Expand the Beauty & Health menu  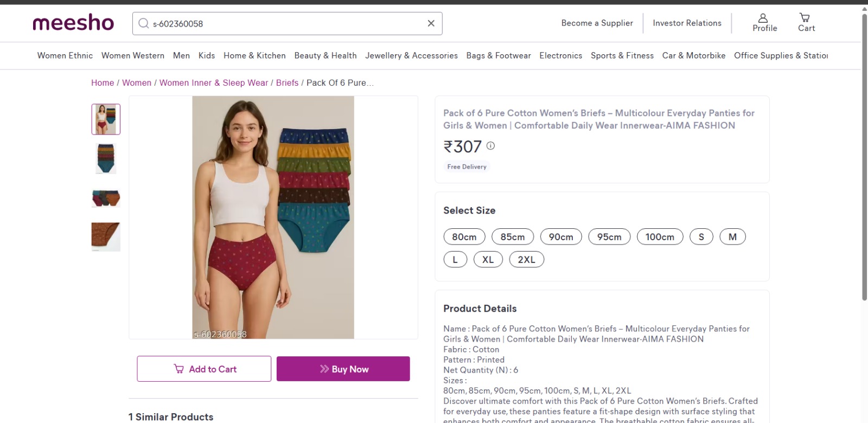(325, 55)
